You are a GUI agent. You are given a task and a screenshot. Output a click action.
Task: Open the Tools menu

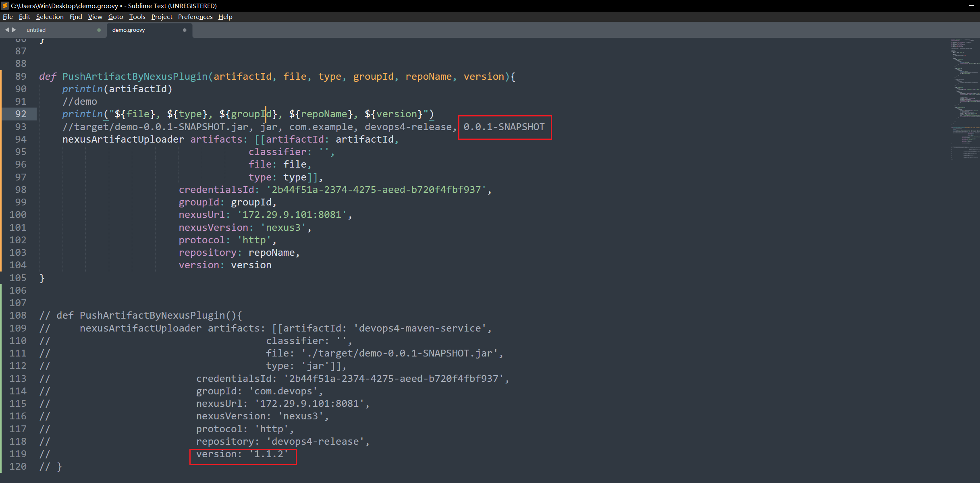(x=137, y=17)
